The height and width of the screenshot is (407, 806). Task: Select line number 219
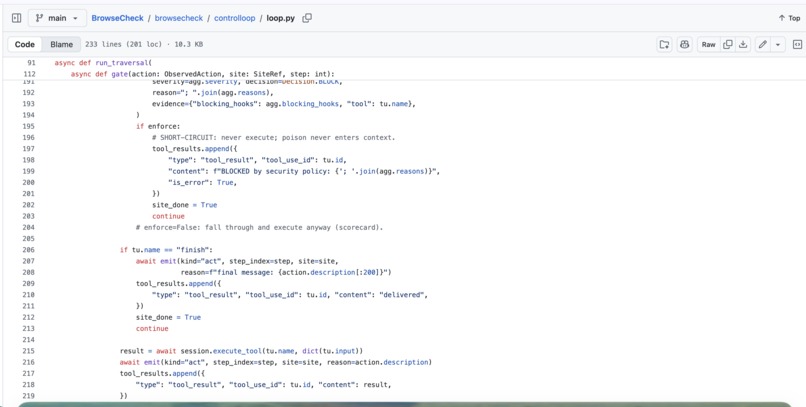[29, 396]
